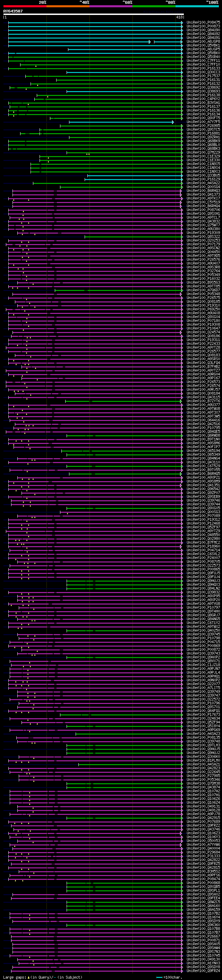The height and width of the screenshot is (980, 222).
Task: Click the cyan arrowhead on the UniRef100_A7Y7F5 row
Action: 173,122
